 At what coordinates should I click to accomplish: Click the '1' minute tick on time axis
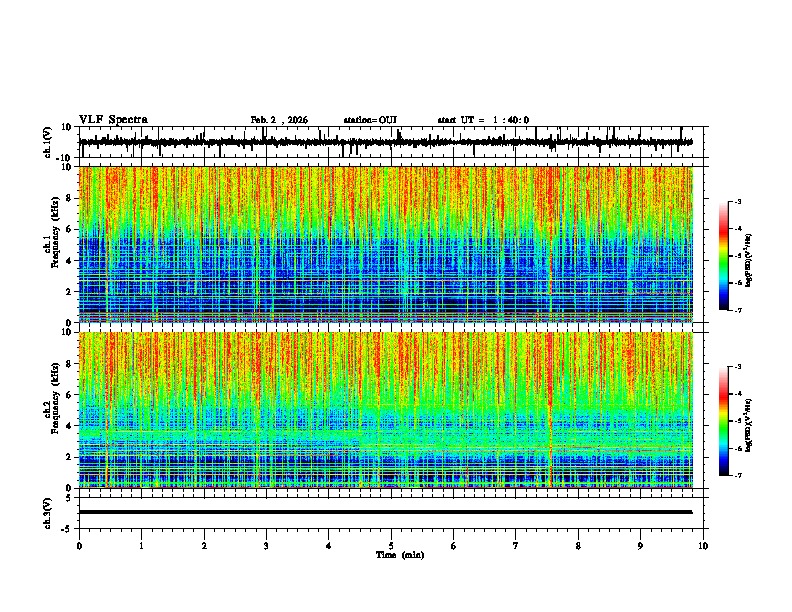coord(141,546)
